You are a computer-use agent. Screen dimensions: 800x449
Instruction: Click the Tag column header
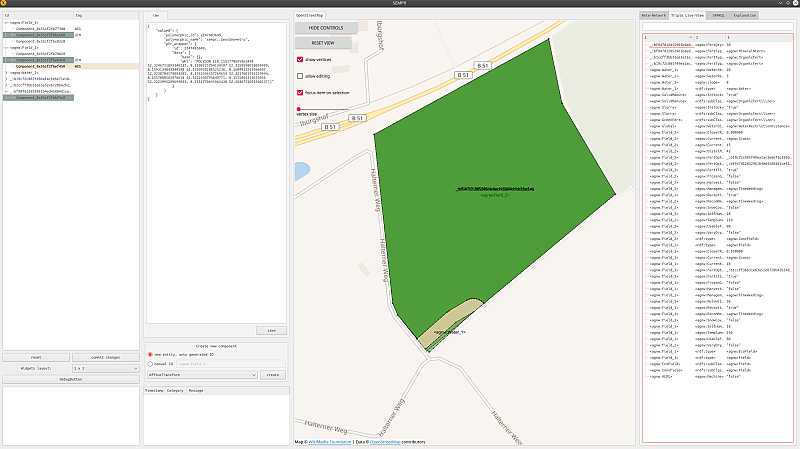(x=106, y=15)
